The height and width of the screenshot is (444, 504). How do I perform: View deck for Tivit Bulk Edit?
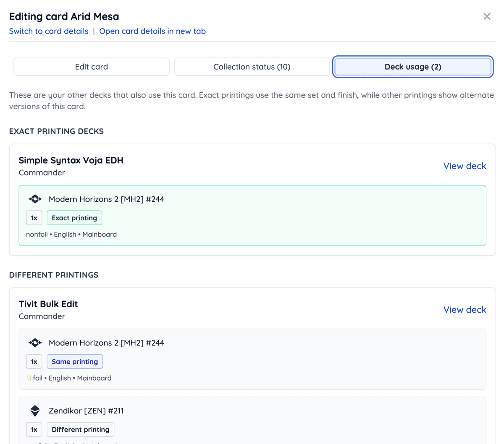pos(465,310)
